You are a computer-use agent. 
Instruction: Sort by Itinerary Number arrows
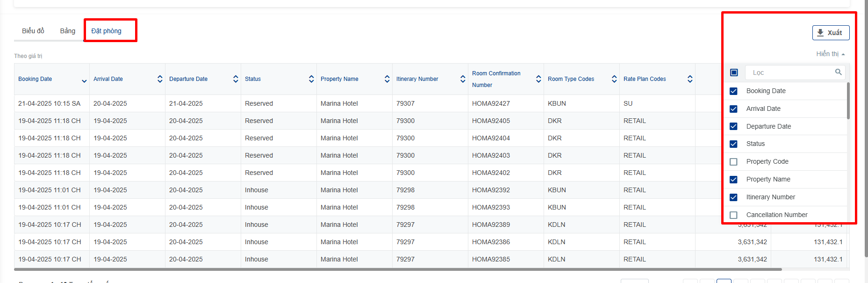(463, 79)
